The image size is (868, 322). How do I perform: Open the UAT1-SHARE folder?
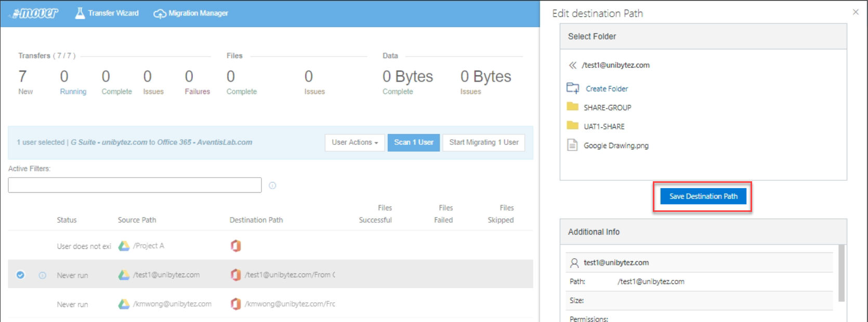[x=604, y=126]
